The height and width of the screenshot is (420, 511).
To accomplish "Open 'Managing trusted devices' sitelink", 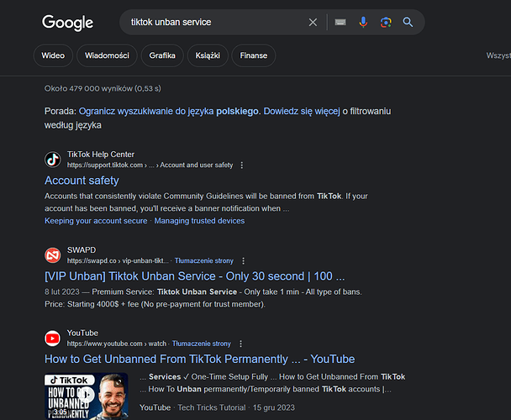I will (199, 221).
